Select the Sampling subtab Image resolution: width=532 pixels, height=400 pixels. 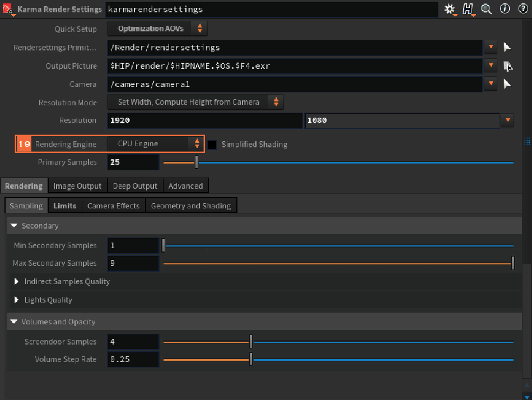pos(26,206)
